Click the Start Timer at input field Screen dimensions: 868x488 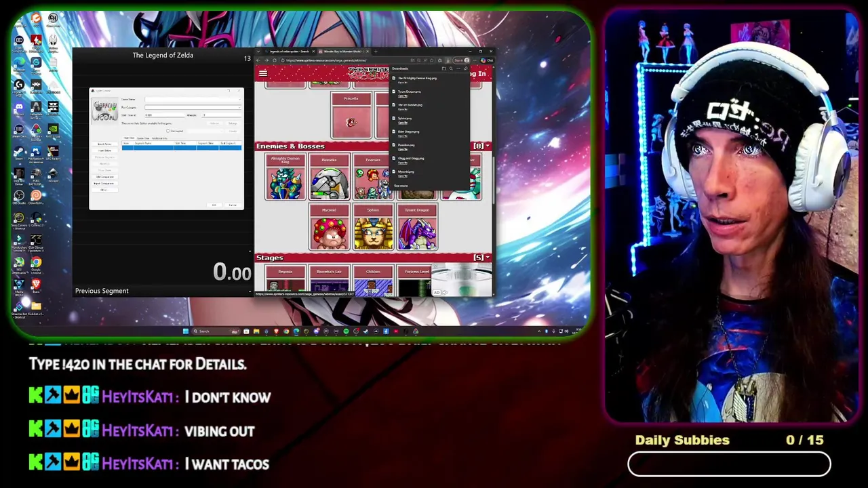point(165,115)
